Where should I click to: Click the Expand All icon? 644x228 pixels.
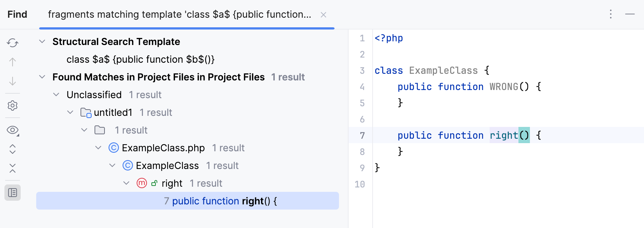point(13,149)
